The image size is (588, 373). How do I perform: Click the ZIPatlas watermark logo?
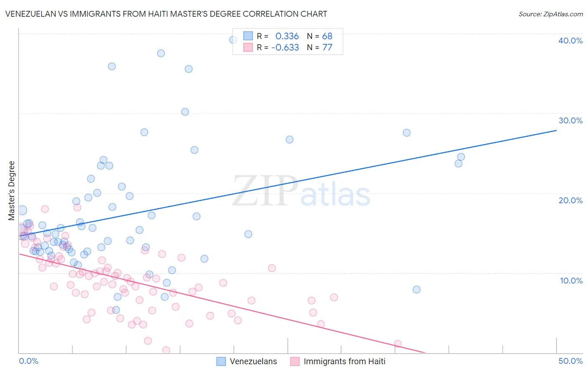pyautogui.click(x=301, y=192)
